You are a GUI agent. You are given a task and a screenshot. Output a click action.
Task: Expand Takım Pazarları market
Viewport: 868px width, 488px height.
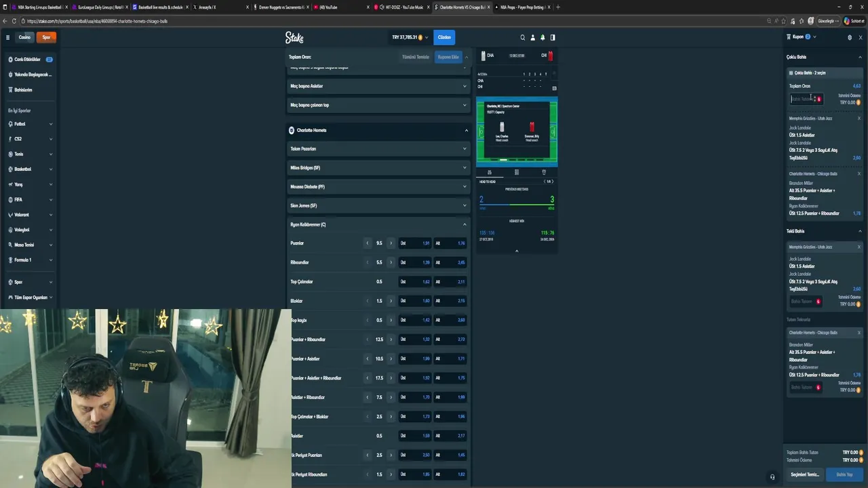point(378,148)
